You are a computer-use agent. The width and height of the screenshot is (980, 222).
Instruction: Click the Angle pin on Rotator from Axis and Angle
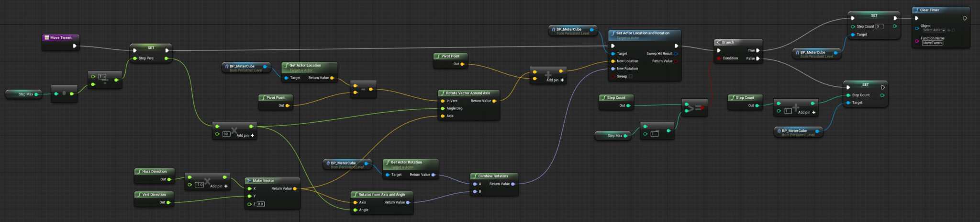(x=355, y=210)
